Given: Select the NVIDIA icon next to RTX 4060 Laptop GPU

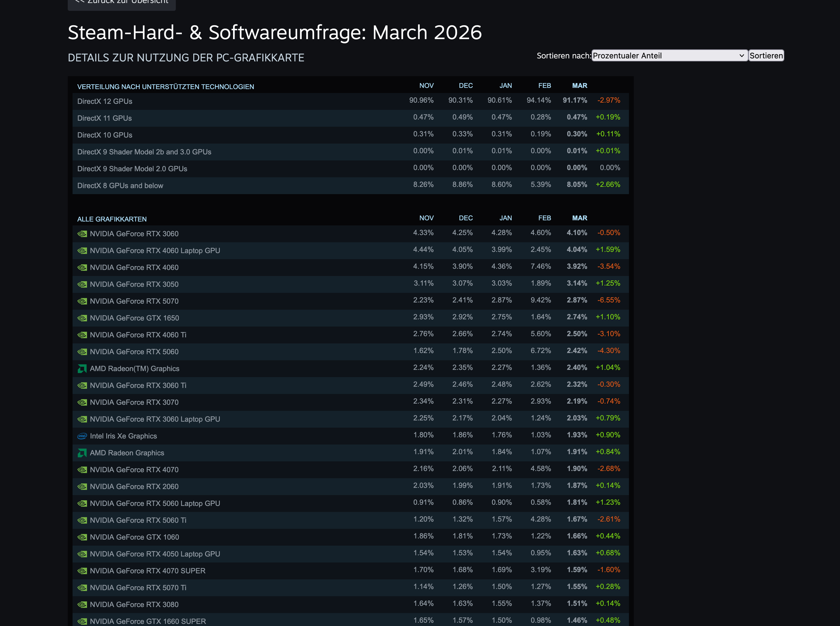Looking at the screenshot, I should (x=82, y=250).
